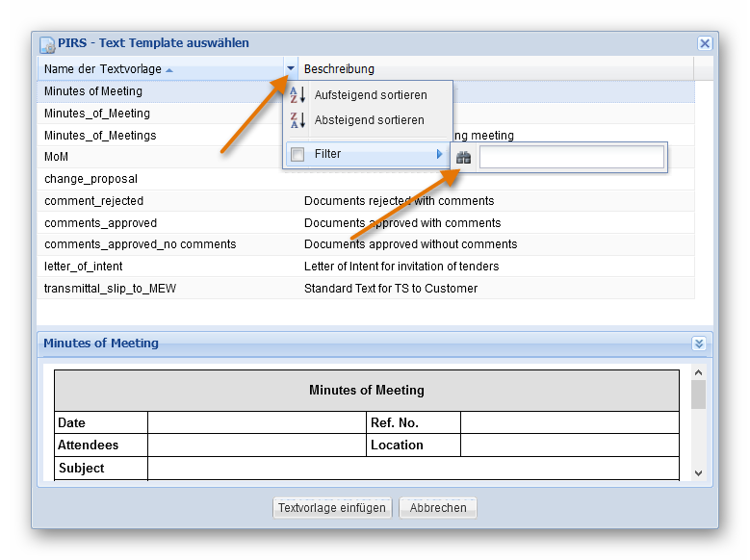Viewport: 750px width, 560px height.
Task: Sort by the Beschreibung column header
Action: click(339, 69)
